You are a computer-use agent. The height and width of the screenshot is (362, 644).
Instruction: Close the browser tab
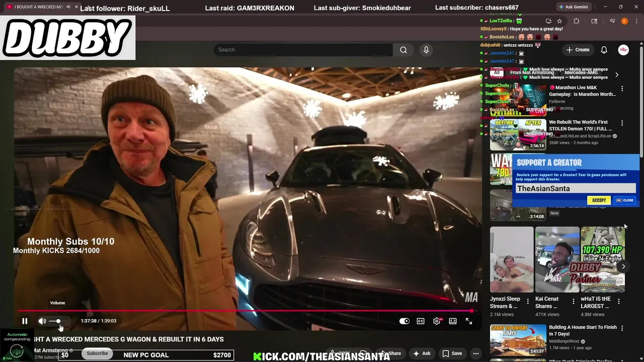click(76, 7)
